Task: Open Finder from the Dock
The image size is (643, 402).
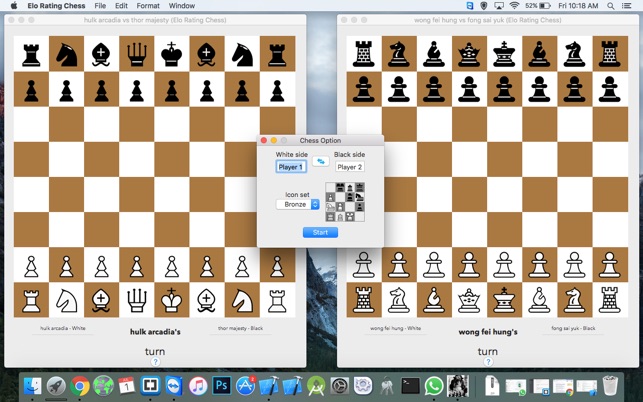Action: tap(33, 386)
